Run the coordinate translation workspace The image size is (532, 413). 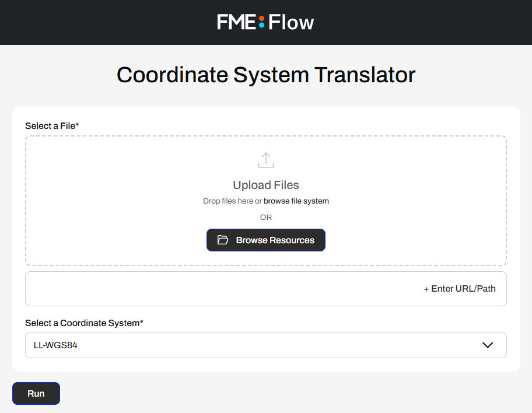coord(36,394)
